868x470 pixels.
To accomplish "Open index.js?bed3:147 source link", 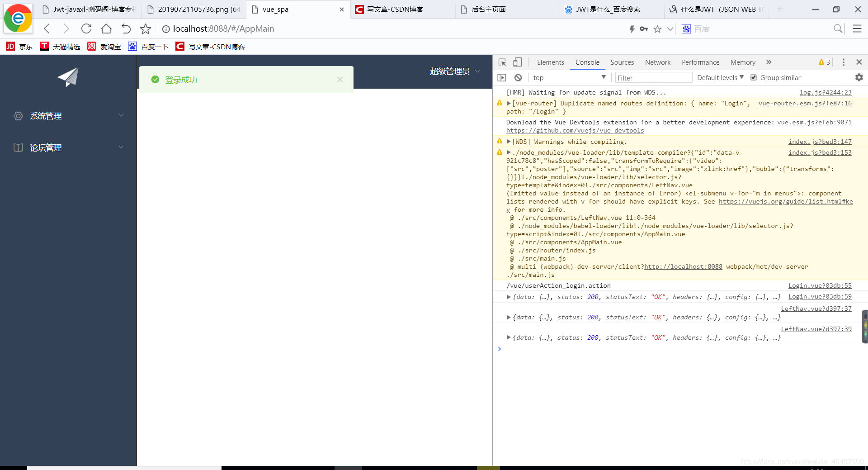I will pyautogui.click(x=820, y=142).
